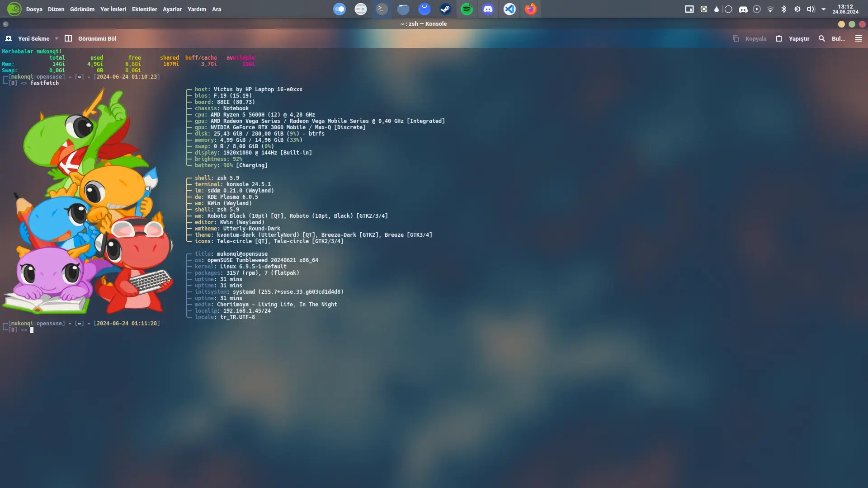Launch Visual Studio Code from the panel
Screen dimensions: 868x488
point(509,9)
